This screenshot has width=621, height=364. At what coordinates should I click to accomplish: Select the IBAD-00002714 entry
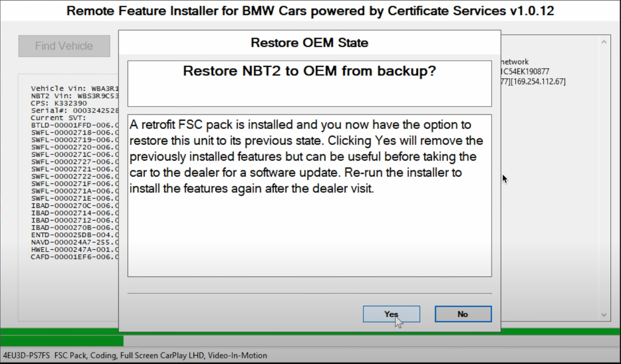point(75,213)
